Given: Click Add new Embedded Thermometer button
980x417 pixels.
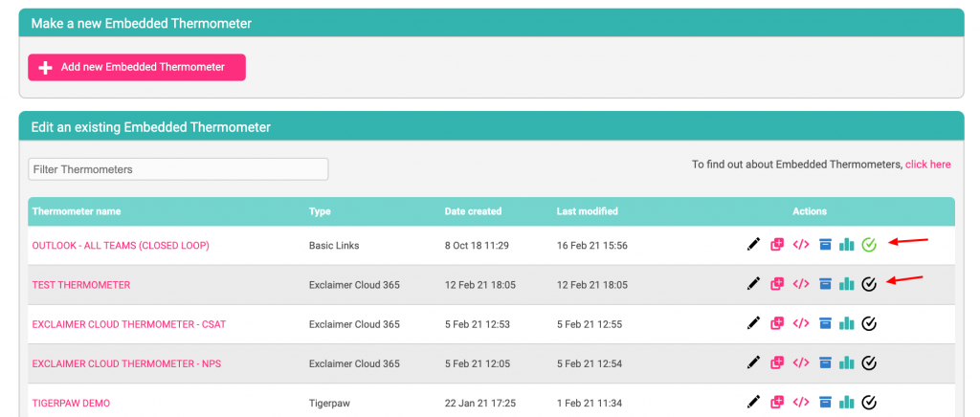Looking at the screenshot, I should [137, 67].
